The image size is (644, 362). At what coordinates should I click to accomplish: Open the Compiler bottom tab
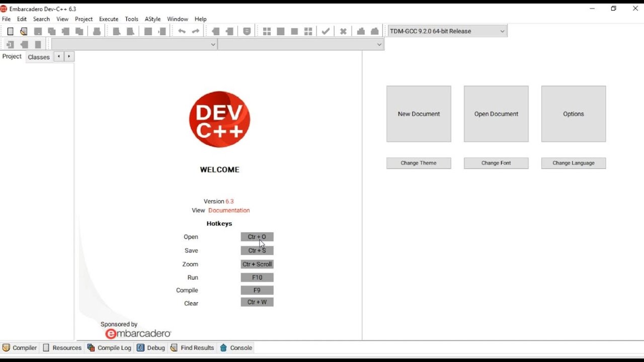[20, 348]
